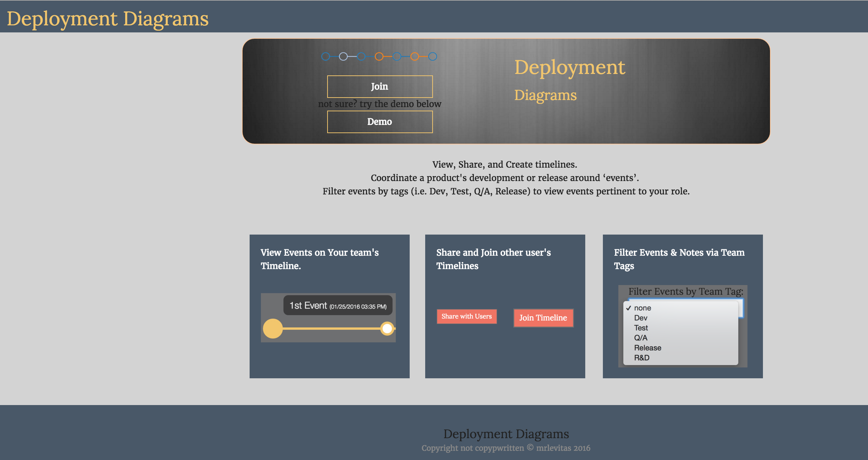Click the first orange circle in timeline graphic
The height and width of the screenshot is (460, 868).
coord(379,56)
